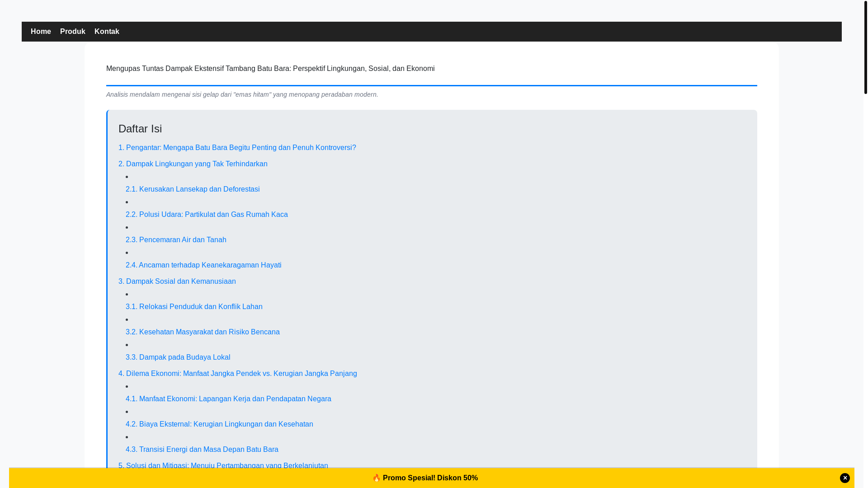Click the Promo Spesial! Diskon 50% banner text
This screenshot has width=868, height=488.
425,478
